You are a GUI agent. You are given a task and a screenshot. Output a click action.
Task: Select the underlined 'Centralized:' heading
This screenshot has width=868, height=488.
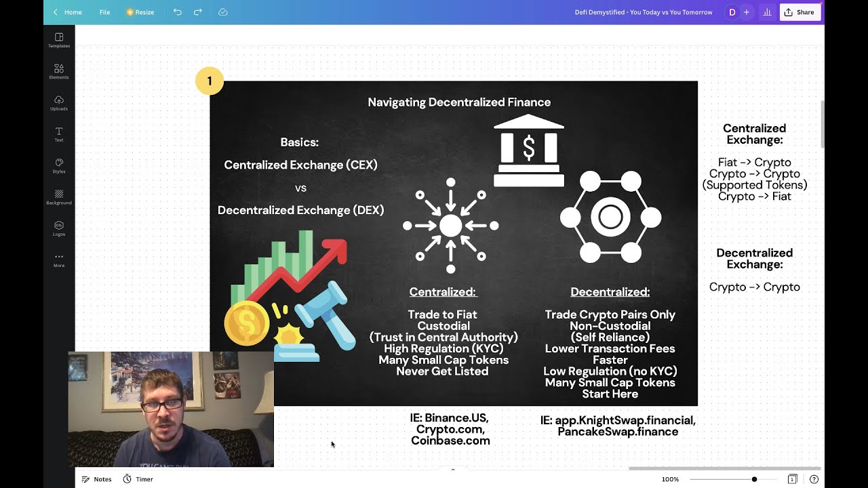point(443,292)
